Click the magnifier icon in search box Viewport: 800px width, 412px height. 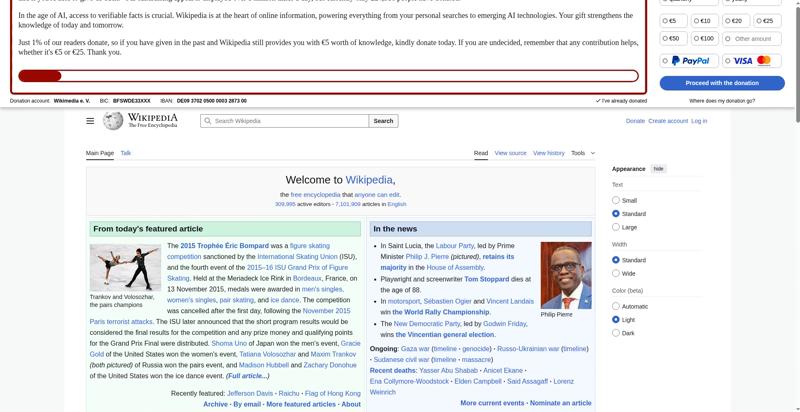(208, 121)
